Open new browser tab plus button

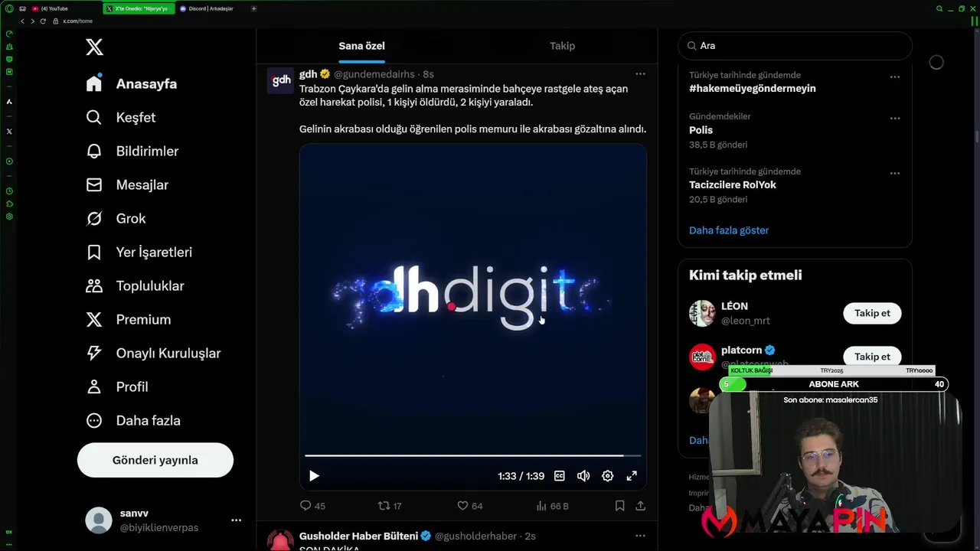pyautogui.click(x=253, y=8)
